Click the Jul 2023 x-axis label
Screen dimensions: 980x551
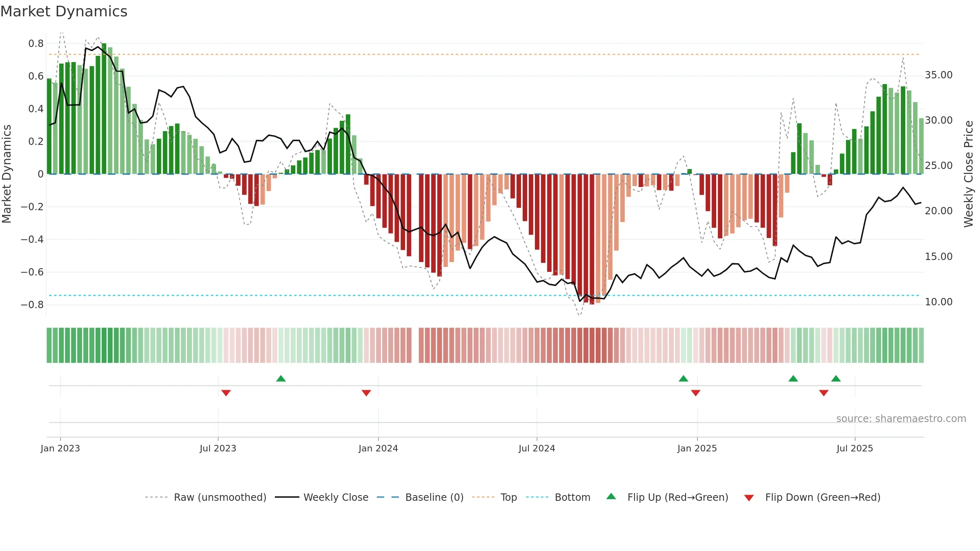point(218,448)
